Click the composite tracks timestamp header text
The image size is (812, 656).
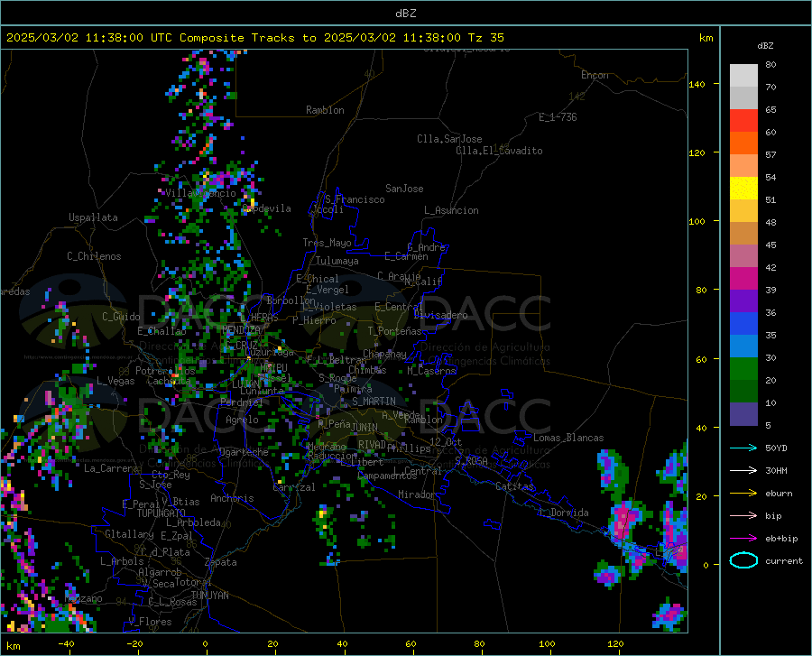point(254,38)
